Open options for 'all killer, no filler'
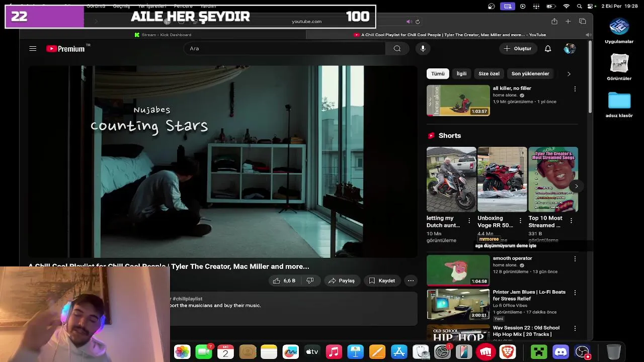644x362 pixels. click(575, 89)
